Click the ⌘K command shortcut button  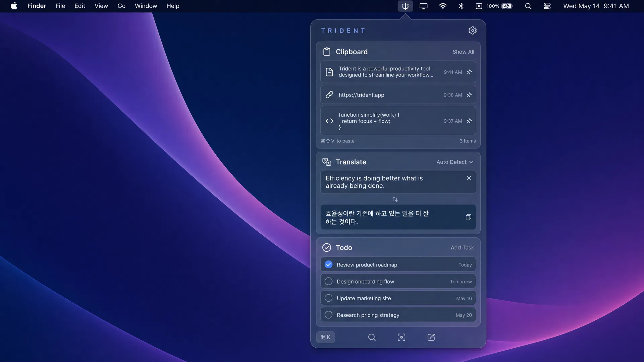point(325,337)
